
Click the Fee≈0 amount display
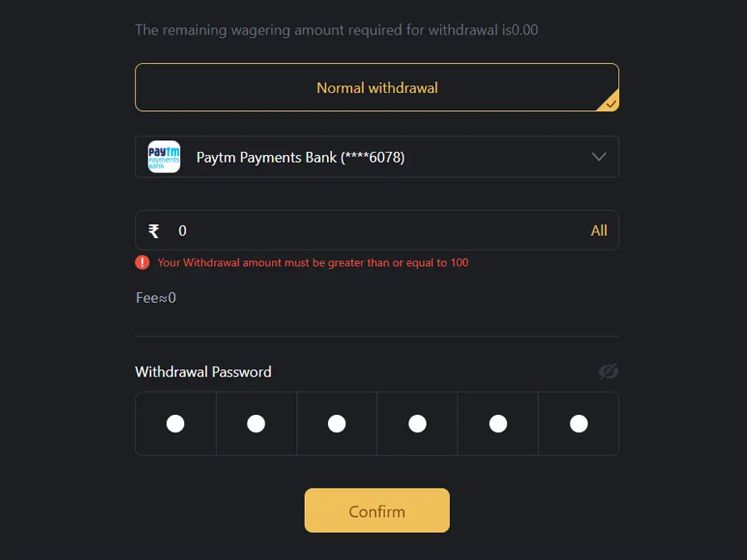pos(155,297)
